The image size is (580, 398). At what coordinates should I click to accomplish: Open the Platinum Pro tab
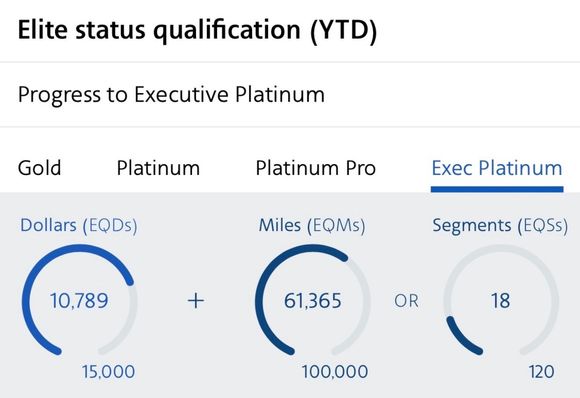point(316,168)
